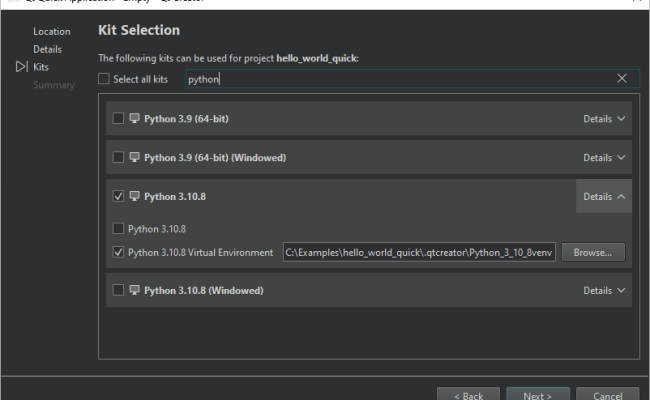
Task: Select the Kits wizard step
Action: pyautogui.click(x=41, y=67)
